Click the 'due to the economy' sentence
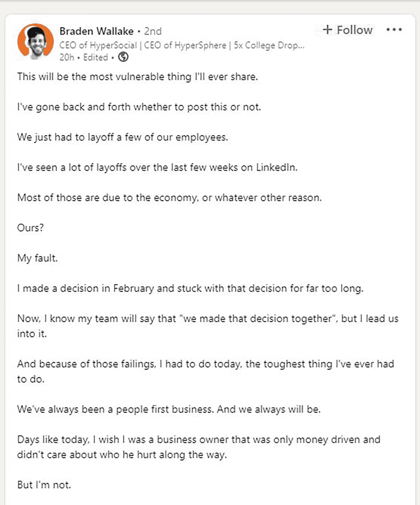 point(169,197)
